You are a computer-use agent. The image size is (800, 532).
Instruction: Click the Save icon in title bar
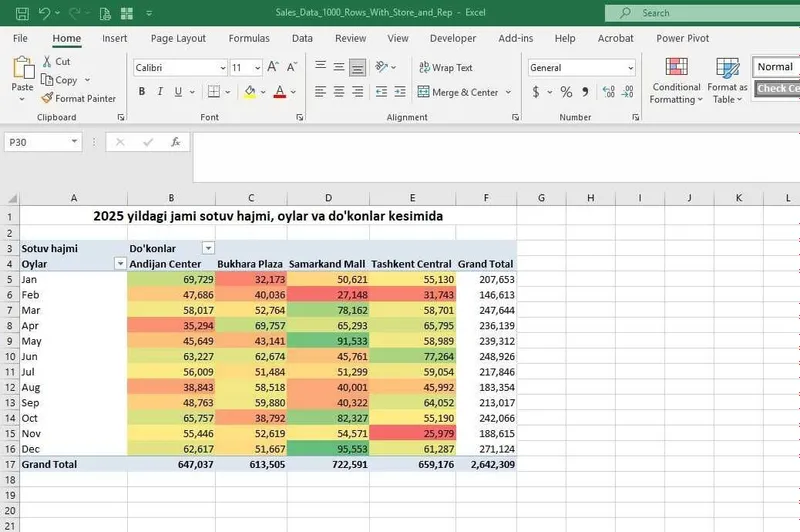[x=22, y=13]
